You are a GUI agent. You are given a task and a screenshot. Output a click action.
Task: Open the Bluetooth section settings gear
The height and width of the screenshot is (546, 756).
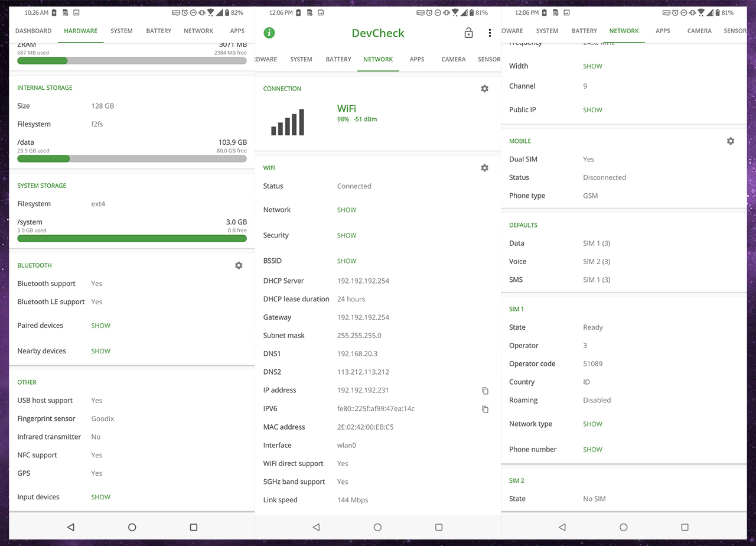tap(239, 265)
